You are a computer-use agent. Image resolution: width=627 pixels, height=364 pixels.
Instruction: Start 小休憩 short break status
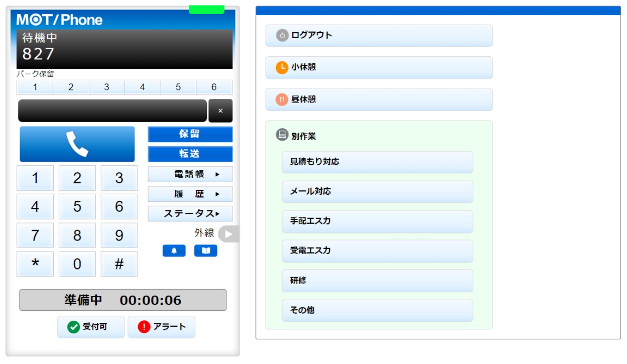(x=379, y=67)
